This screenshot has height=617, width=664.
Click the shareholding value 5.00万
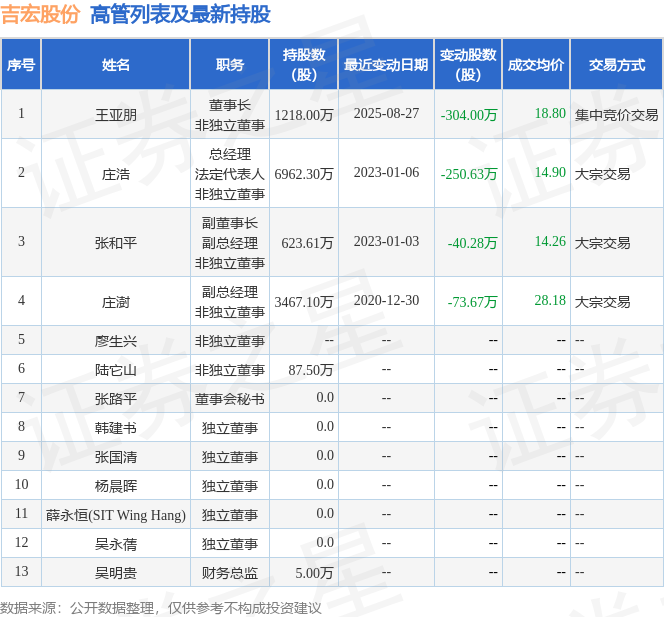314,573
